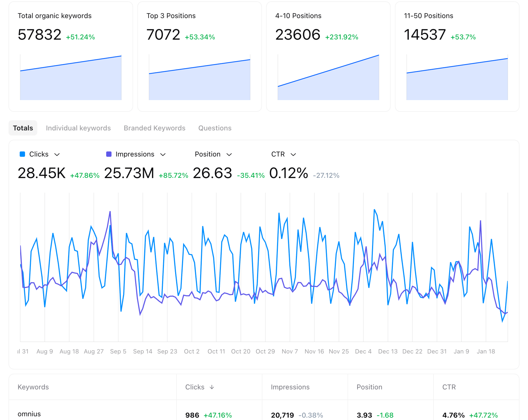Image resolution: width=528 pixels, height=420 pixels.
Task: Click the CTR column header
Action: 448,387
